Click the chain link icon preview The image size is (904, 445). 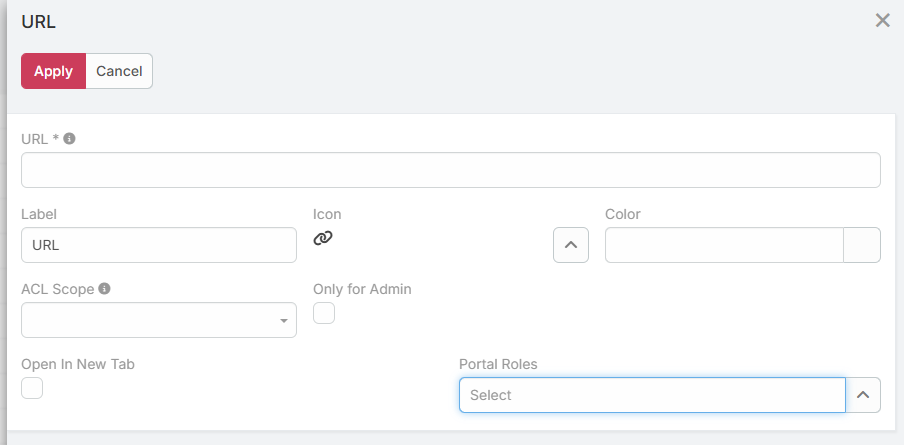(323, 238)
